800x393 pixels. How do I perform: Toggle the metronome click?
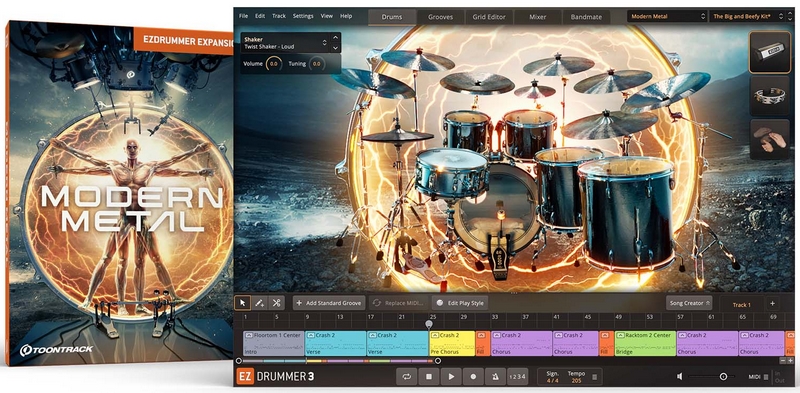point(495,377)
